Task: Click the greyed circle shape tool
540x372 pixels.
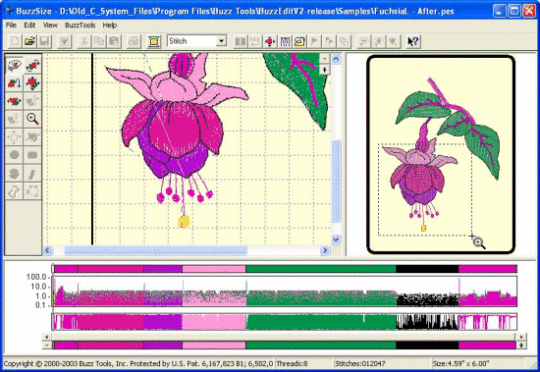Action: click(x=14, y=155)
